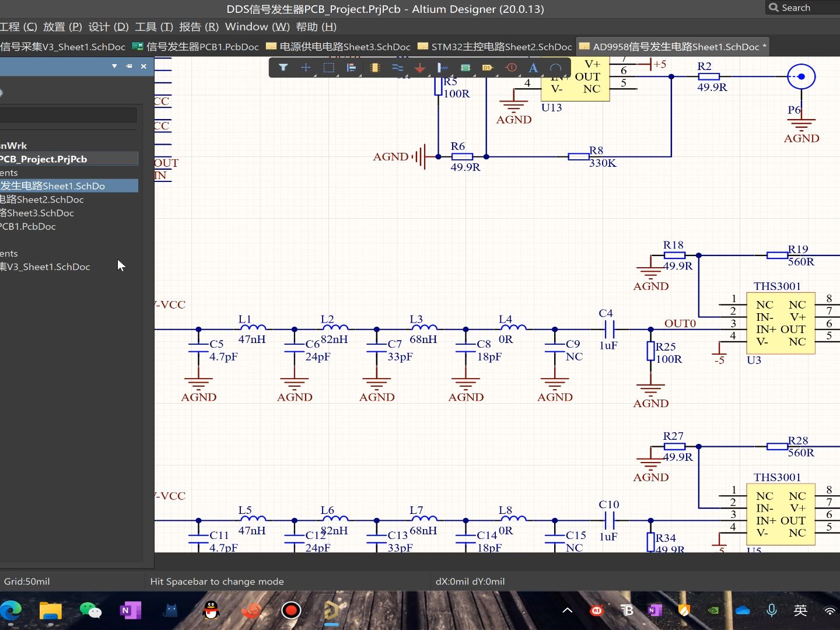Open File Explorer from taskbar

pos(51,611)
